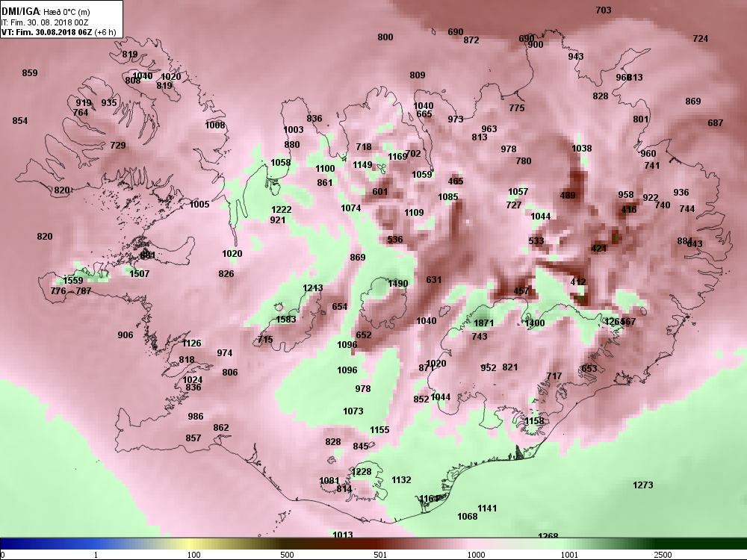This screenshot has height=560, width=747.
Task: Click the 974 height value
Action: click(225, 353)
